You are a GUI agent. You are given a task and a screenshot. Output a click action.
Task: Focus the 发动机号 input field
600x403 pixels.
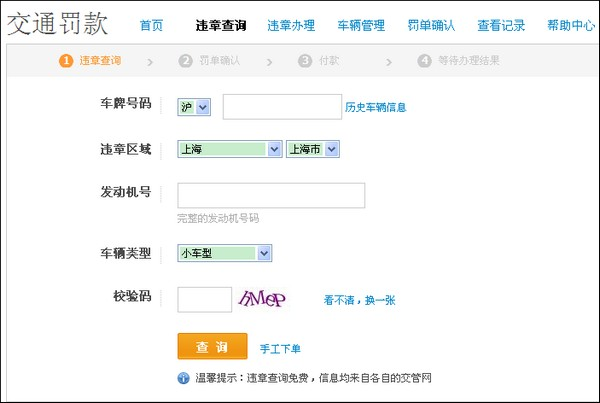(x=270, y=195)
